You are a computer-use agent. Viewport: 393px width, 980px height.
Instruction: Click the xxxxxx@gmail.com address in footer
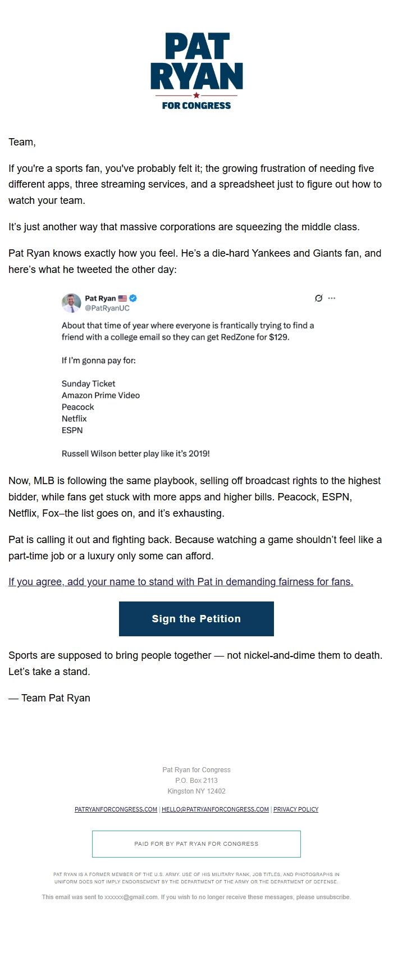pyautogui.click(x=131, y=897)
